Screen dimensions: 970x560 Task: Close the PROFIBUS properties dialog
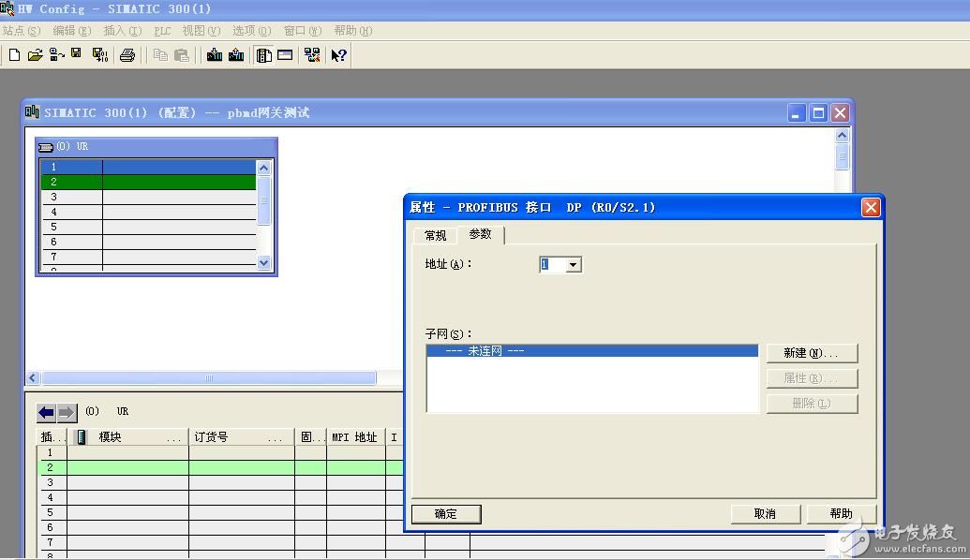point(871,208)
